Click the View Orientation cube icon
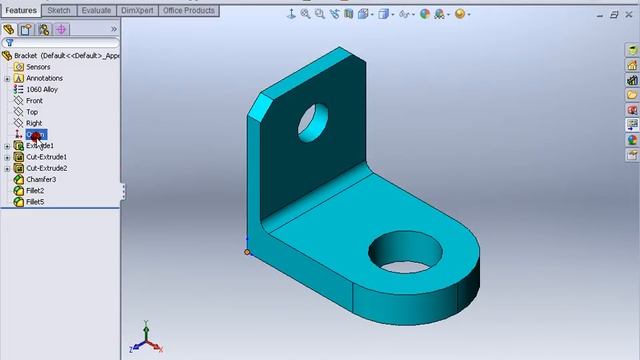This screenshot has height=360, width=640. 362,14
